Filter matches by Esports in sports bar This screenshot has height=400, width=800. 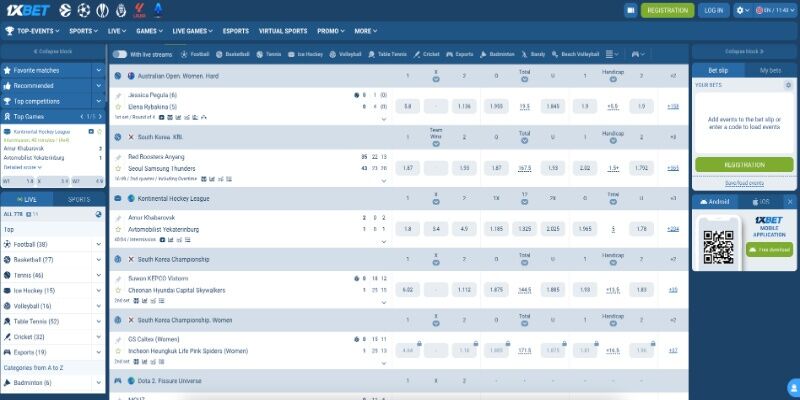tap(460, 54)
